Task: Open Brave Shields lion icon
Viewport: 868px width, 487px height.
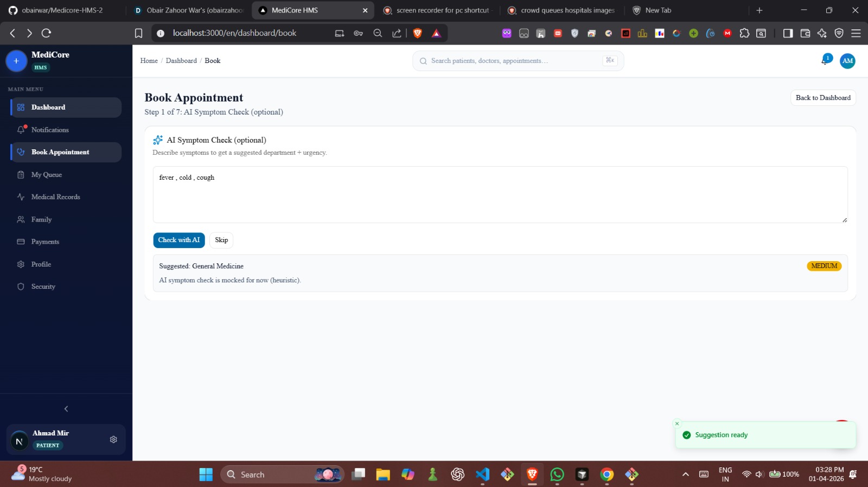Action: pyautogui.click(x=418, y=33)
